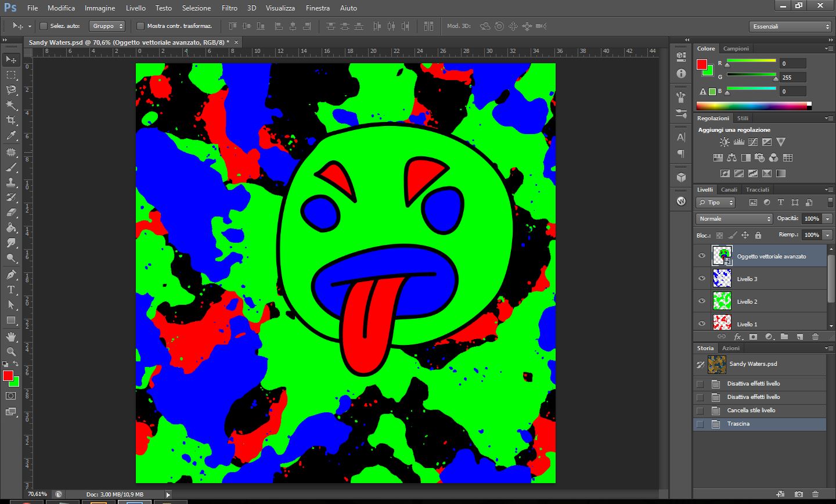836x504 pixels.
Task: Add a Levels adjustment
Action: tap(739, 142)
